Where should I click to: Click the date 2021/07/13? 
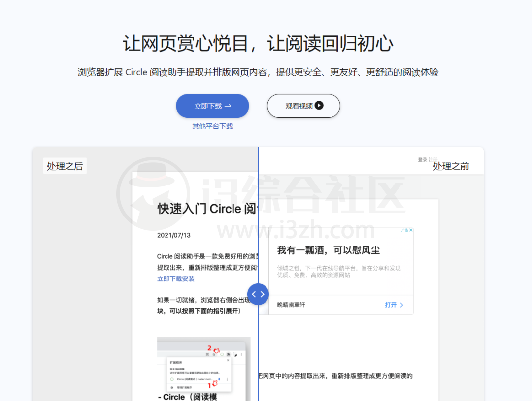point(174,235)
